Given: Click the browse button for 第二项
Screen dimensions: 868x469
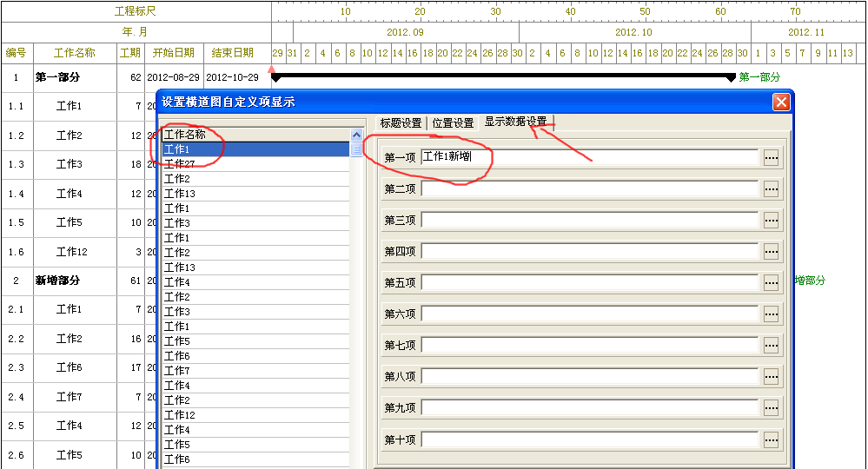Looking at the screenshot, I should 771,188.
